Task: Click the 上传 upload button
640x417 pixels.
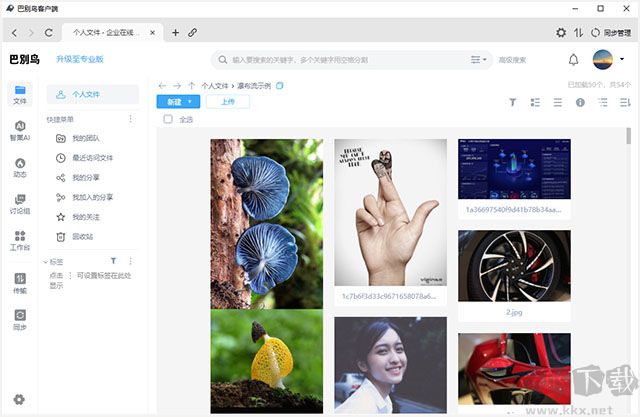Action: click(228, 102)
